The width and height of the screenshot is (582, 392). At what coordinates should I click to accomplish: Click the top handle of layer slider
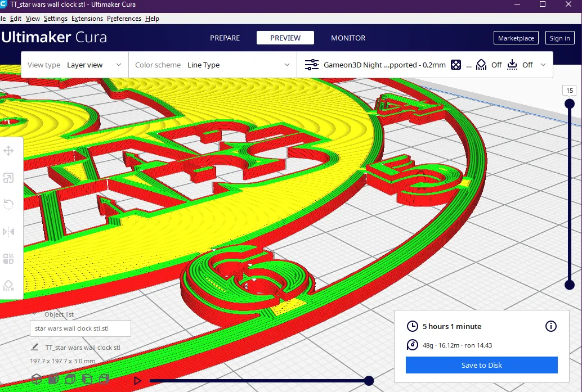(x=570, y=104)
